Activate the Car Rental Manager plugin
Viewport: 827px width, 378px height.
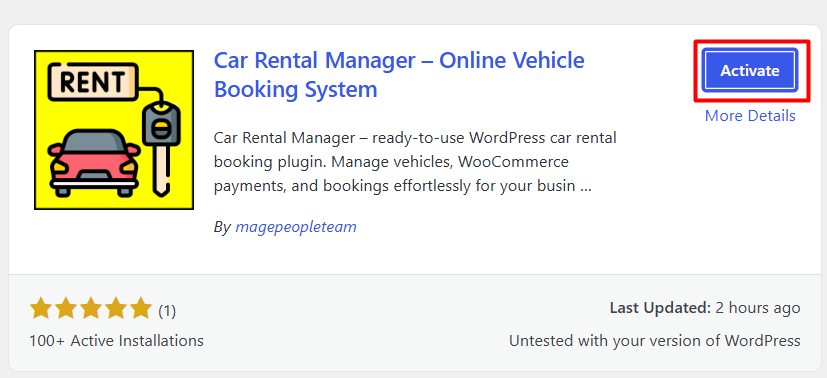pyautogui.click(x=750, y=71)
